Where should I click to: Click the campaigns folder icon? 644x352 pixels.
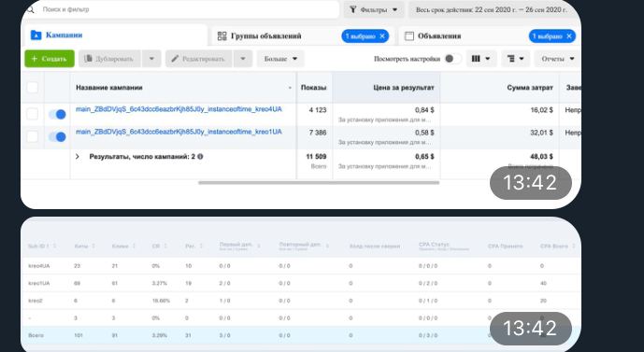pyautogui.click(x=36, y=35)
